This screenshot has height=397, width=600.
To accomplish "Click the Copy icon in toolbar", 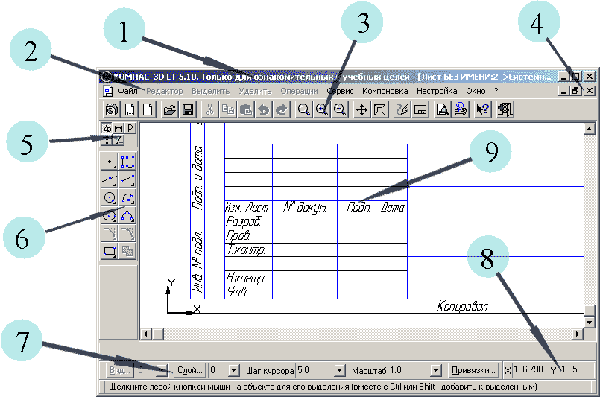I will [228, 110].
